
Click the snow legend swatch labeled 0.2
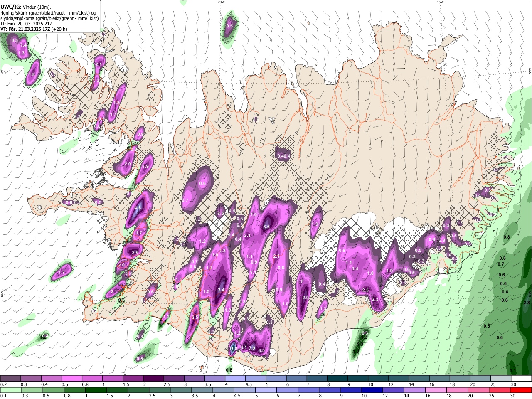point(10,379)
